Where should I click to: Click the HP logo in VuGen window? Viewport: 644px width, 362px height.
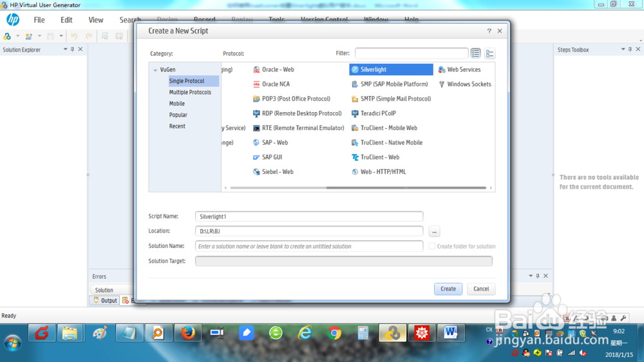tap(13, 19)
